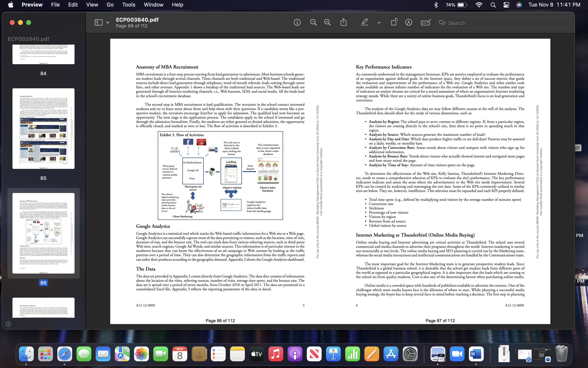Toggle the sidebar view button
The image size is (588, 368).
[x=98, y=23]
